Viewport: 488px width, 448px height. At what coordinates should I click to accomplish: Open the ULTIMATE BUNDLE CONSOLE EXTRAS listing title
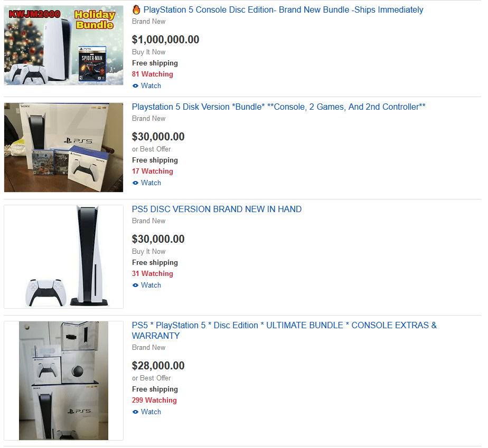(x=284, y=330)
